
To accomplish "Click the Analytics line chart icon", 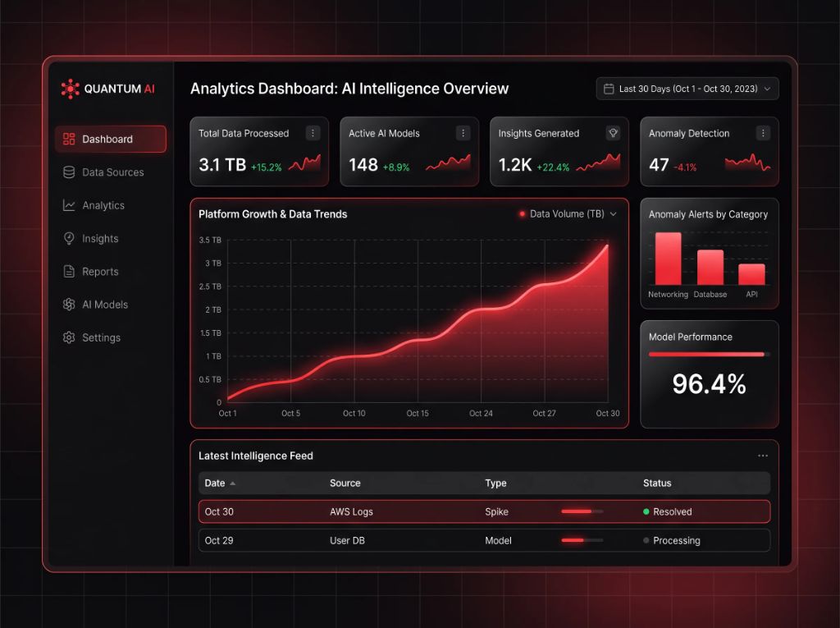I will coord(69,205).
